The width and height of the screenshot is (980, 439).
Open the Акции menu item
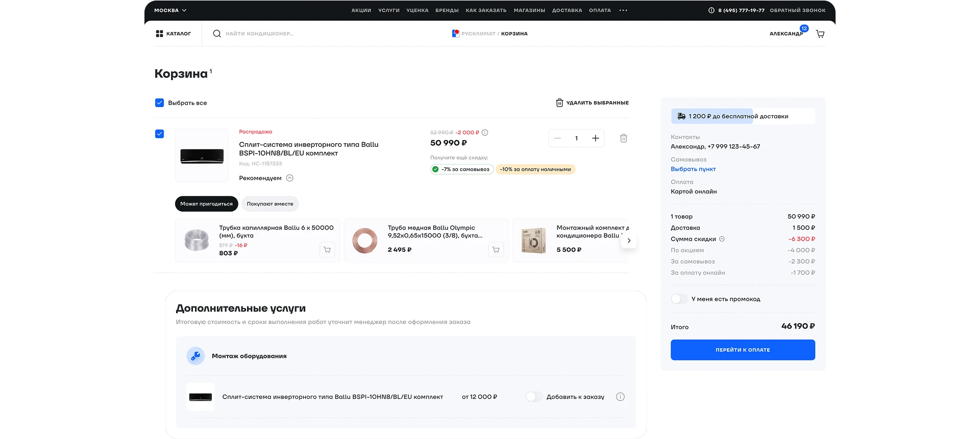click(361, 10)
